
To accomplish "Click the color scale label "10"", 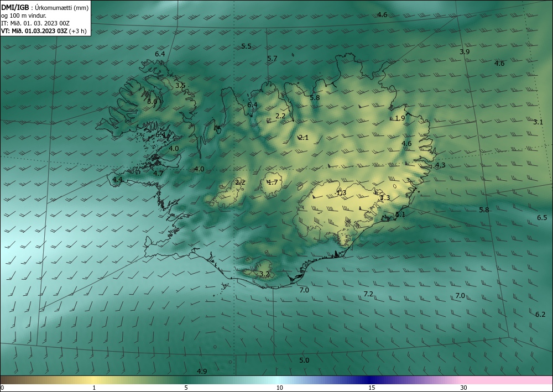I will (x=279, y=388).
